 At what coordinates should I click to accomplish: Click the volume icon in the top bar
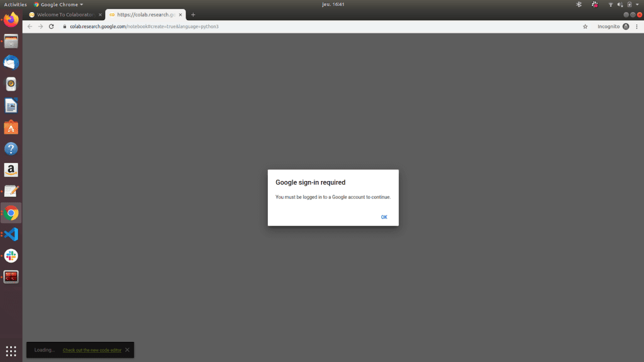619,4
